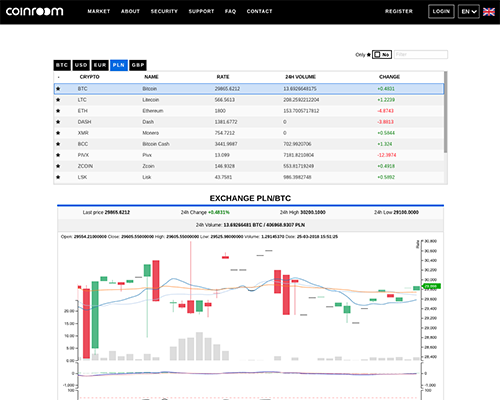Open the SUPPORT page

point(201,11)
